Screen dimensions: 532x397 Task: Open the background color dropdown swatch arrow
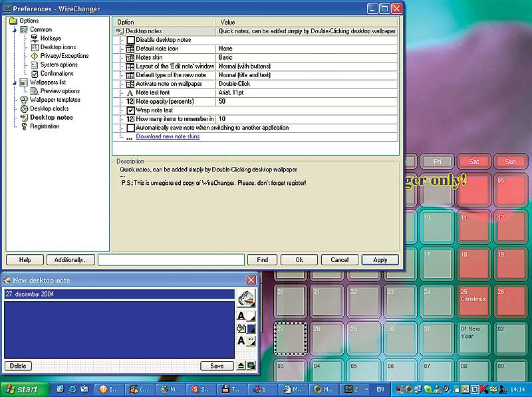pos(251,329)
